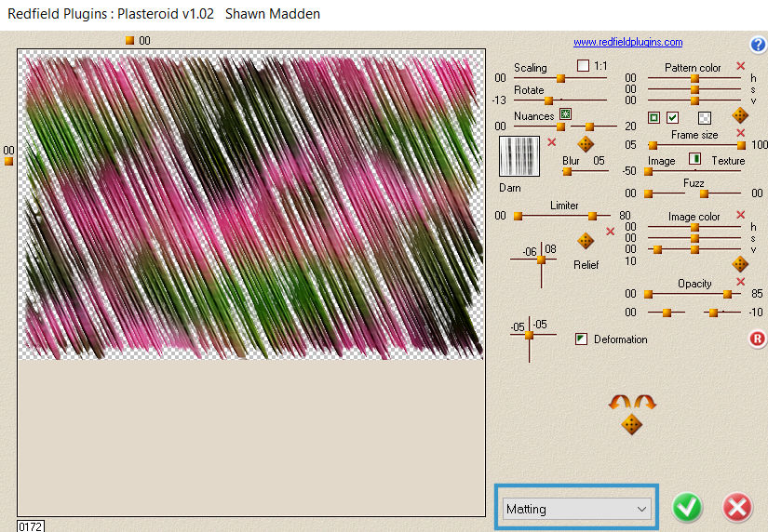Click red X beside the Relief dice

click(x=611, y=232)
